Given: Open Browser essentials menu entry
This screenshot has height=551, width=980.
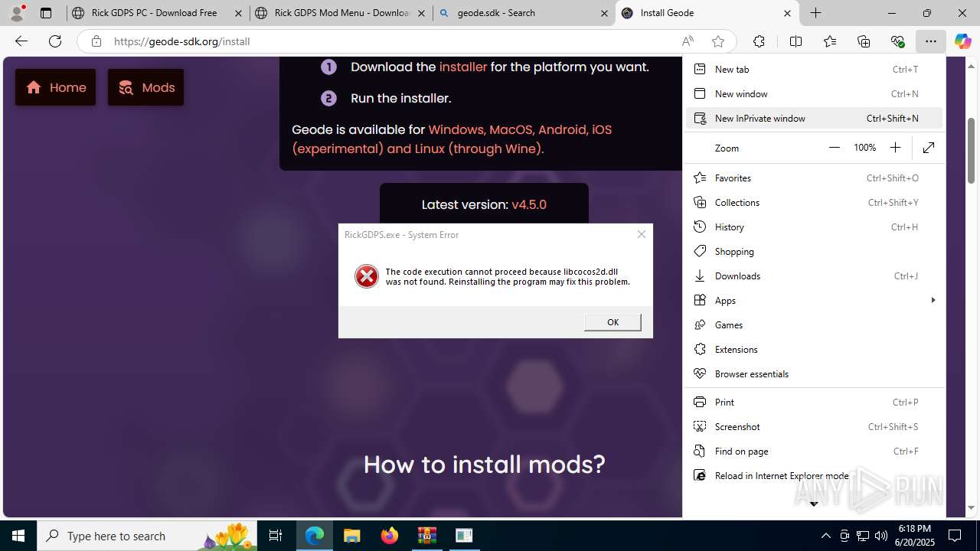Looking at the screenshot, I should [x=813, y=373].
